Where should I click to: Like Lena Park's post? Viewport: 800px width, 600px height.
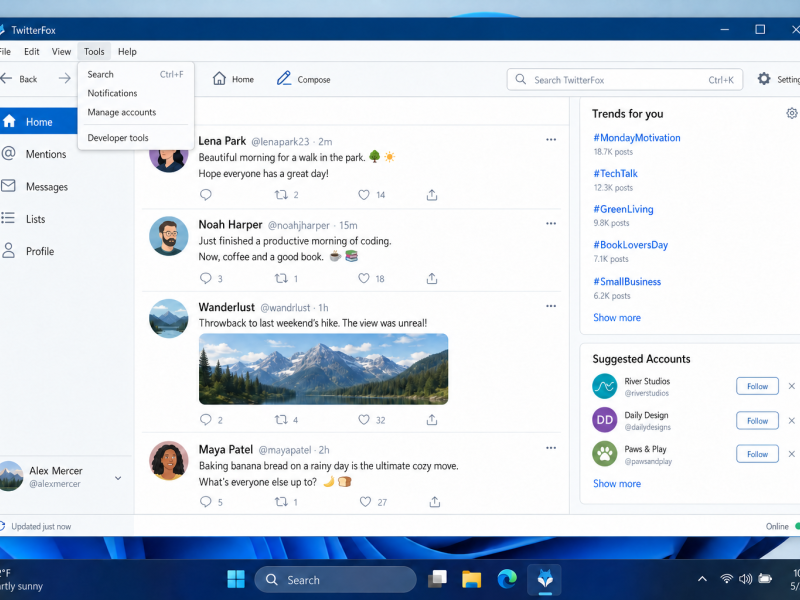tap(364, 194)
